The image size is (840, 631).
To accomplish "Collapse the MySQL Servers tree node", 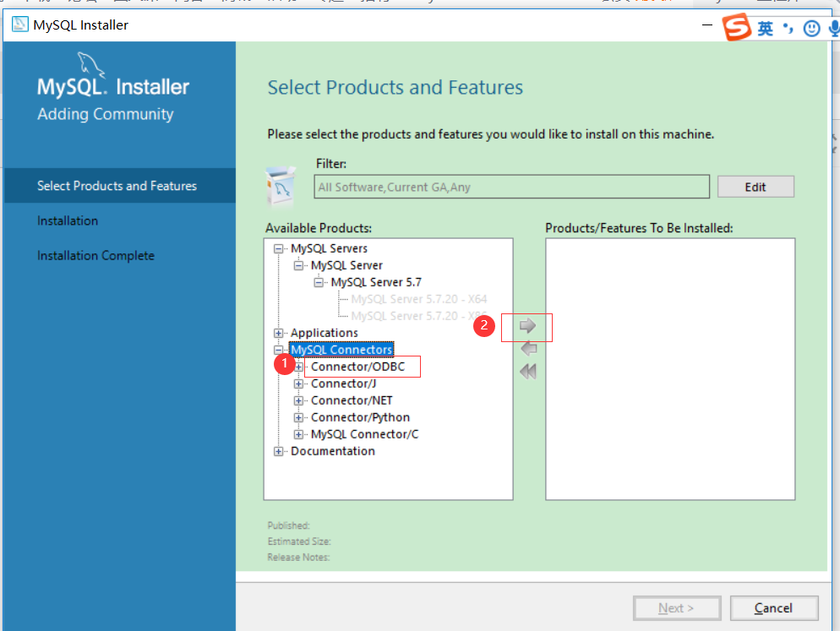I will 278,248.
